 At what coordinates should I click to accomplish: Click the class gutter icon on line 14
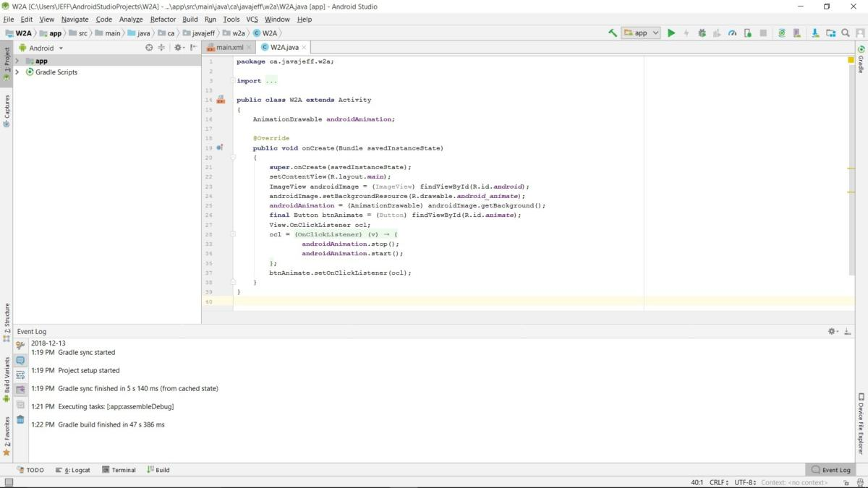tap(221, 100)
